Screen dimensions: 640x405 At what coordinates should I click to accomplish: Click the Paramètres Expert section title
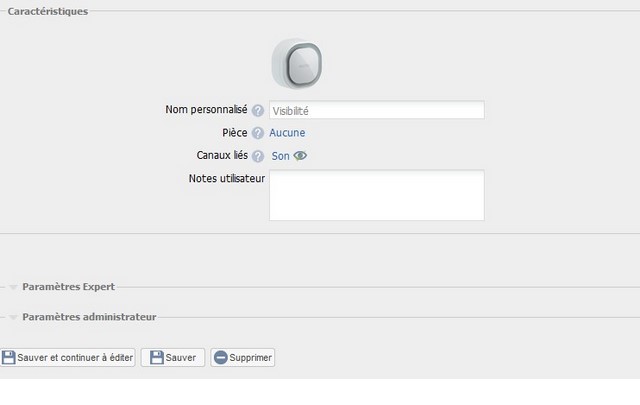point(69,287)
